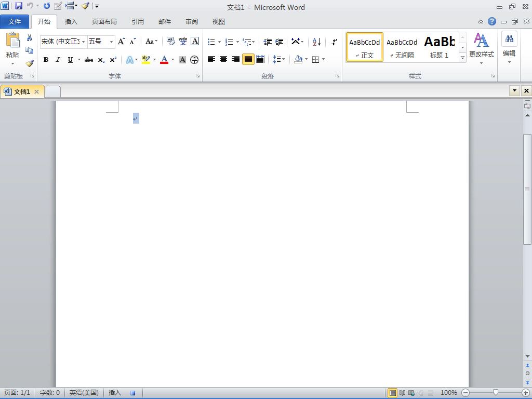The height and width of the screenshot is (399, 532).
Task: Open the Phonetic Guide (wén) tool
Action: coord(183,42)
